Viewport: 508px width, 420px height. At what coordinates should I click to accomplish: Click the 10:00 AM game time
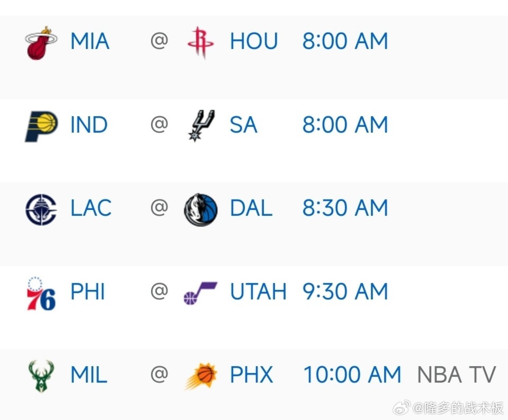click(x=352, y=375)
